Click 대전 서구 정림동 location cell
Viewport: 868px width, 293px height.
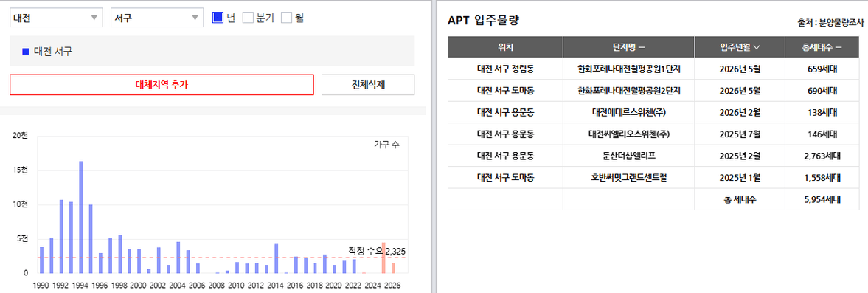coord(505,69)
